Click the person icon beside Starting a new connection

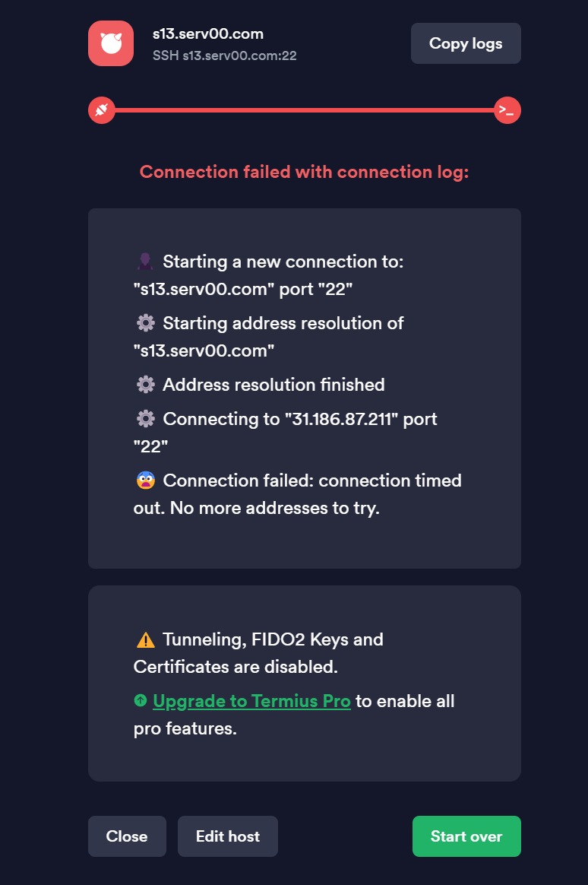(x=145, y=262)
